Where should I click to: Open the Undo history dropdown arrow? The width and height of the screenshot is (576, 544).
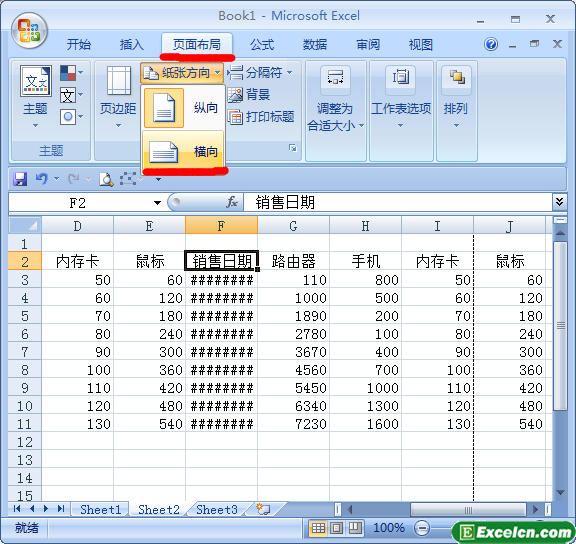[56, 179]
